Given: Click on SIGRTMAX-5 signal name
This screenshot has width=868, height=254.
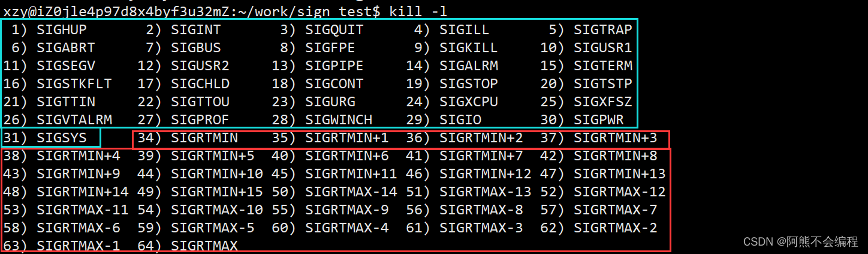Looking at the screenshot, I should [213, 228].
